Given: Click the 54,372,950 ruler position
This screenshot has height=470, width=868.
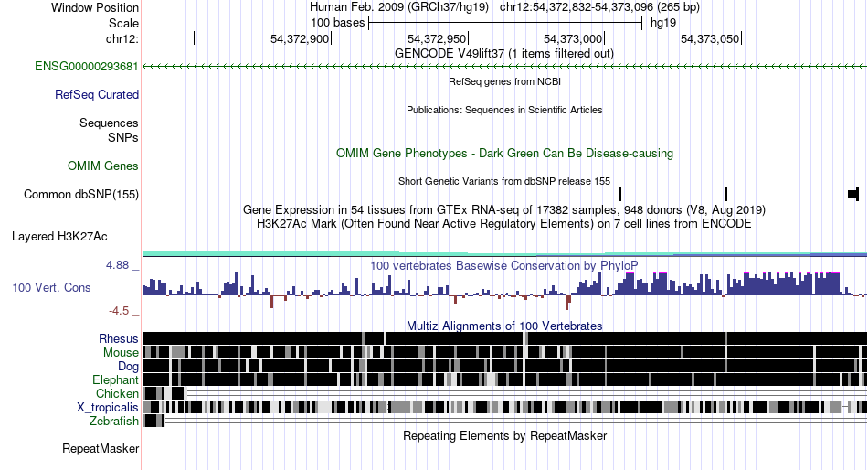Looking at the screenshot, I should [x=437, y=38].
